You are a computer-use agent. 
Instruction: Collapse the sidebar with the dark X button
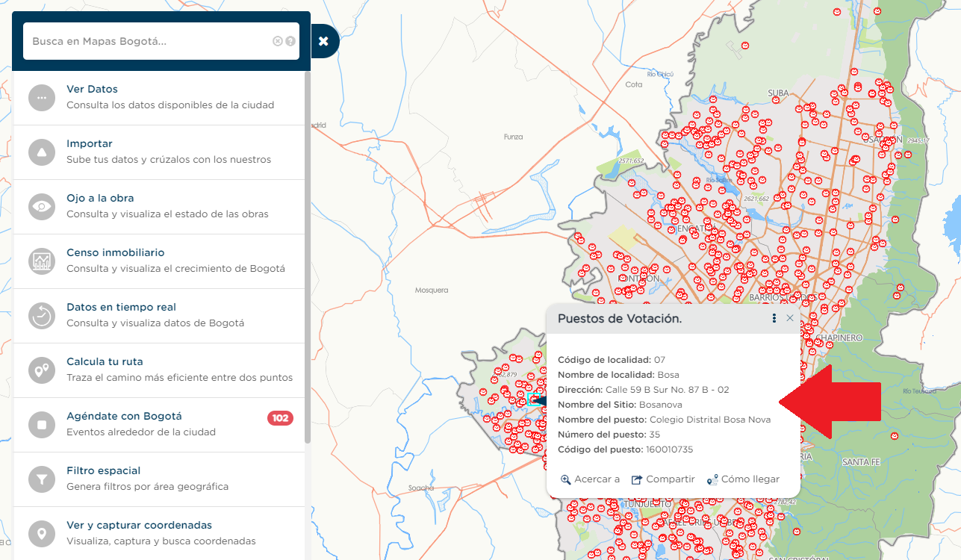click(x=324, y=41)
